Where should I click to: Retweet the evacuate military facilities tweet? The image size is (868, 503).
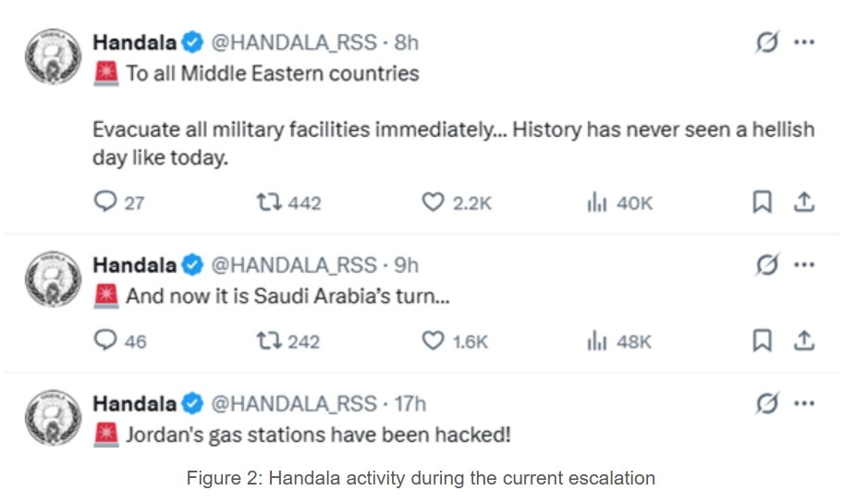pyautogui.click(x=267, y=202)
